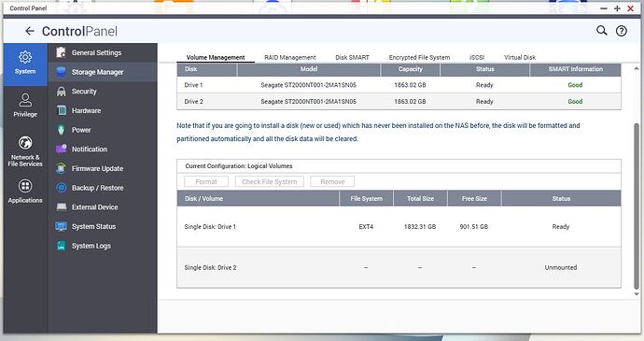Click Drive 1 in the disk table
The image size is (644, 341).
(193, 85)
